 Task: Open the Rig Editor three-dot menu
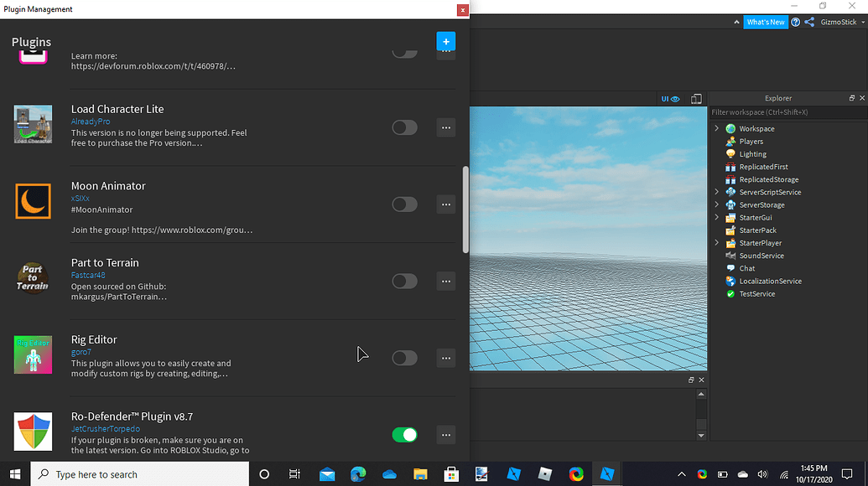445,359
